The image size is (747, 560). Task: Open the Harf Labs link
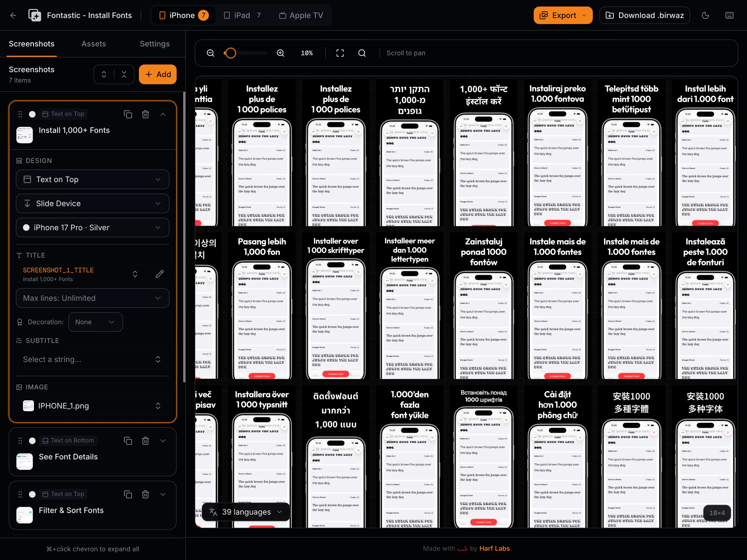(494, 548)
